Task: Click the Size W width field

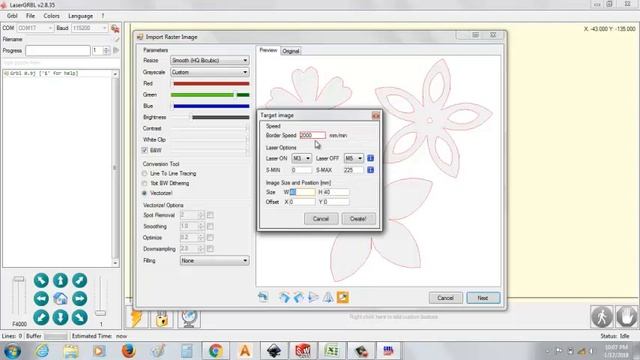Action: coord(302,192)
